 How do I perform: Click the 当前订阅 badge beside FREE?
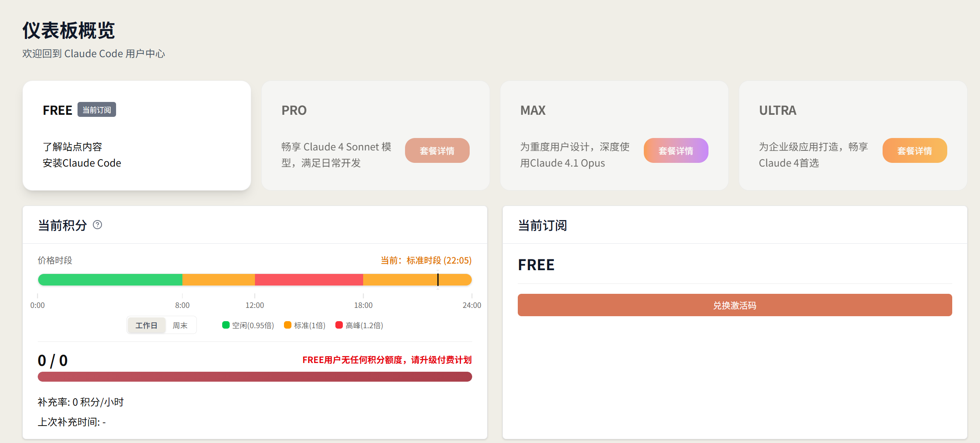point(97,110)
